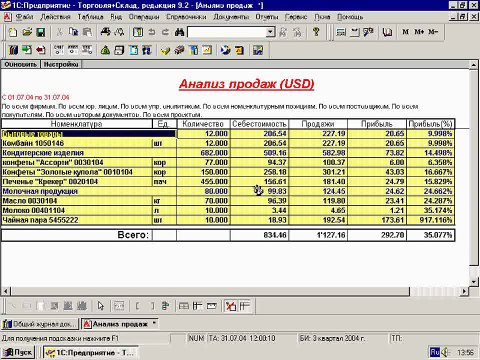Create a new document with the blank-page icon
Viewport: 480px width, 360px height.
click(x=13, y=32)
